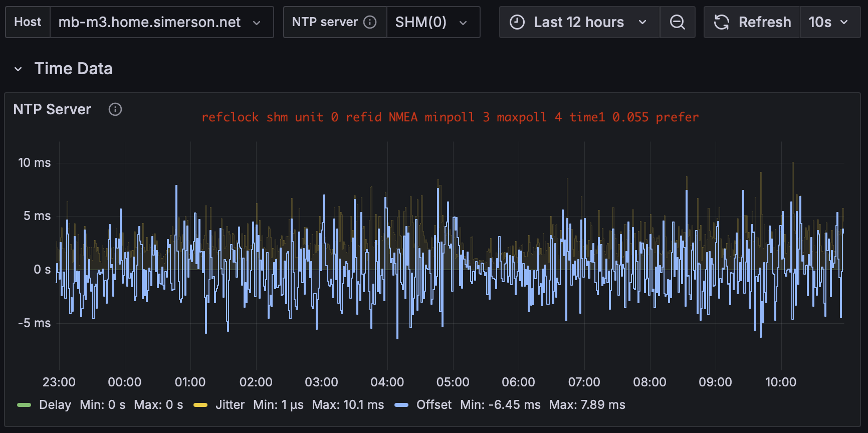Click the zoom out time range icon
Viewport: 868px width, 433px height.
(678, 22)
